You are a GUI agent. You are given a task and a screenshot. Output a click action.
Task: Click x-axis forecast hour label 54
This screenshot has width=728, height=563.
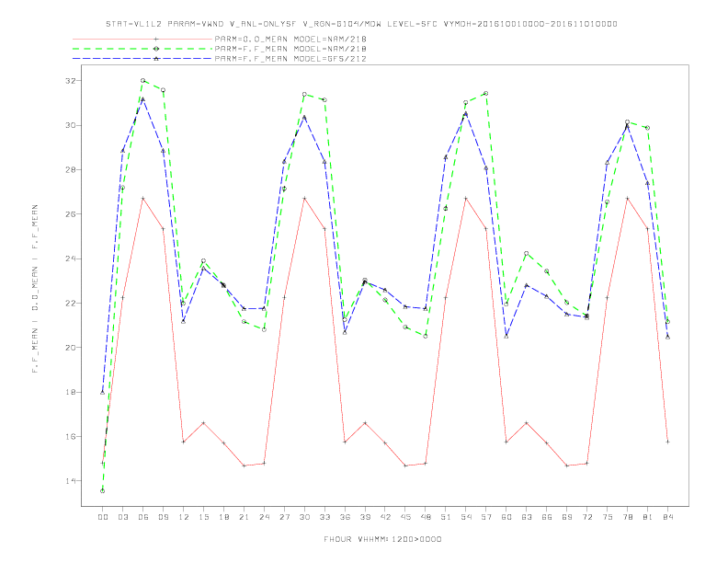pyautogui.click(x=466, y=517)
